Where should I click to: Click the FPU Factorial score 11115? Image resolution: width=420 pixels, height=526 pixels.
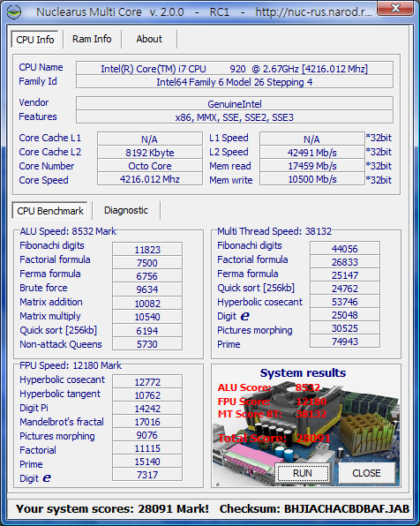pos(147,448)
